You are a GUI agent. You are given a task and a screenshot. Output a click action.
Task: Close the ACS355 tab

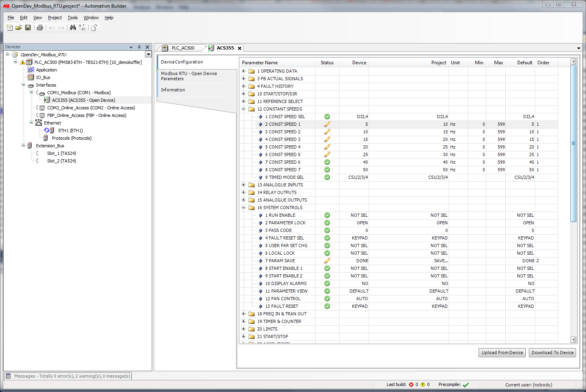(x=240, y=48)
